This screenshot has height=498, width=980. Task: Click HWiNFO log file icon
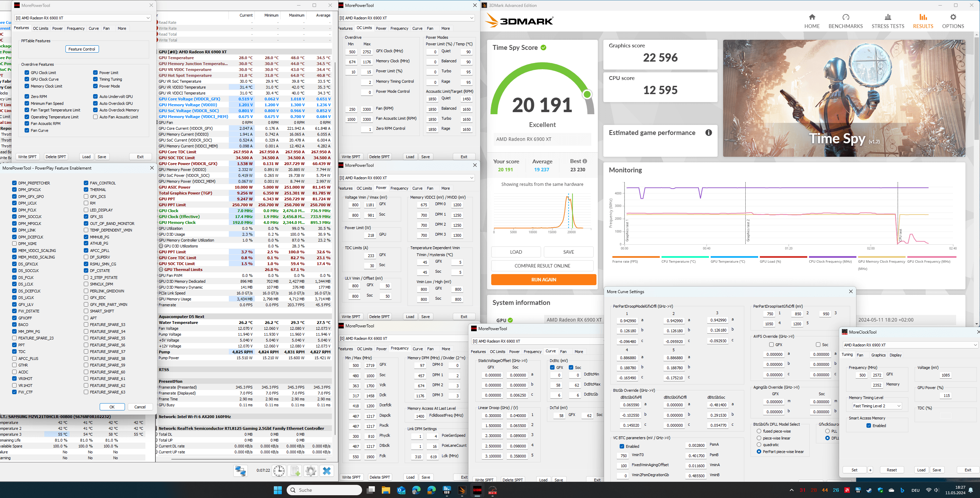click(295, 471)
